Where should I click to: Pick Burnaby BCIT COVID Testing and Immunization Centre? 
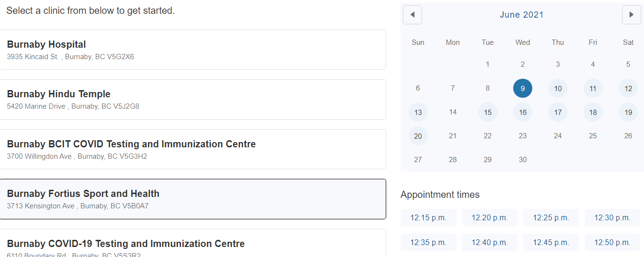coord(192,149)
